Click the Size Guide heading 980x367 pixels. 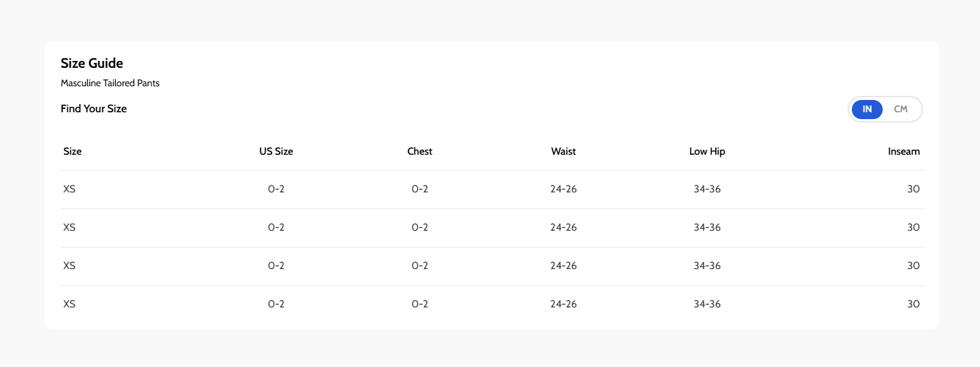[92, 63]
